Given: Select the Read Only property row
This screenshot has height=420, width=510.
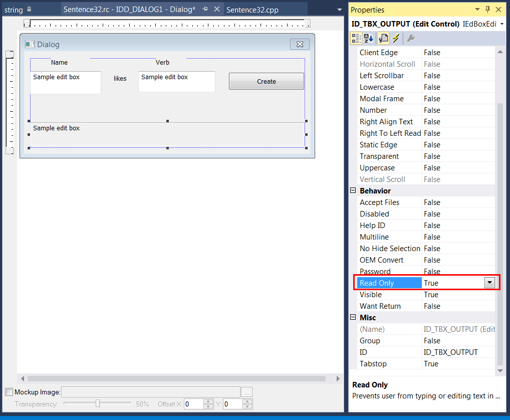Looking at the screenshot, I should [426, 283].
